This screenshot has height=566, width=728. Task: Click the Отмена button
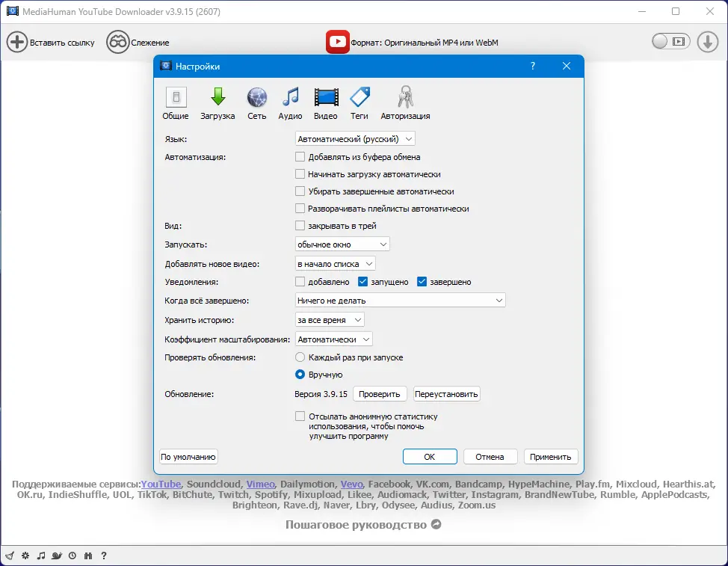(x=490, y=457)
